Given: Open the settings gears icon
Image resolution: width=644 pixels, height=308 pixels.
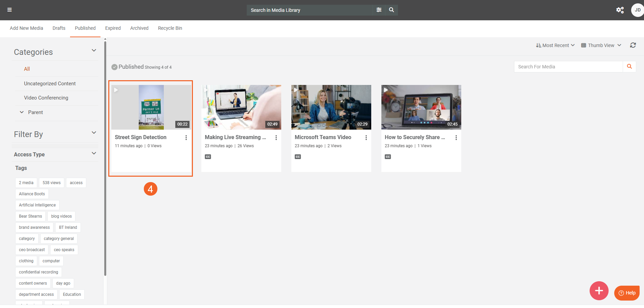Looking at the screenshot, I should click(x=620, y=10).
